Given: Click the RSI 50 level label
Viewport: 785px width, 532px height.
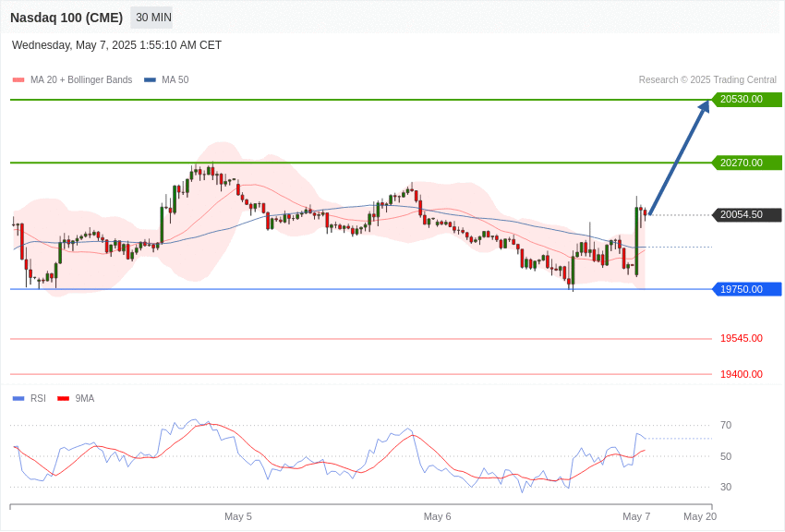Looking at the screenshot, I should click(x=726, y=456).
